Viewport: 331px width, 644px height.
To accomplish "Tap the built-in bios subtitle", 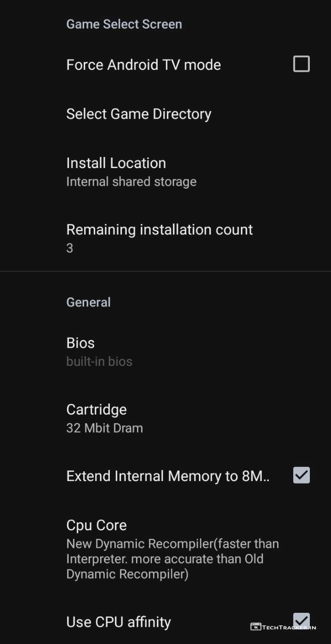I will point(99,362).
